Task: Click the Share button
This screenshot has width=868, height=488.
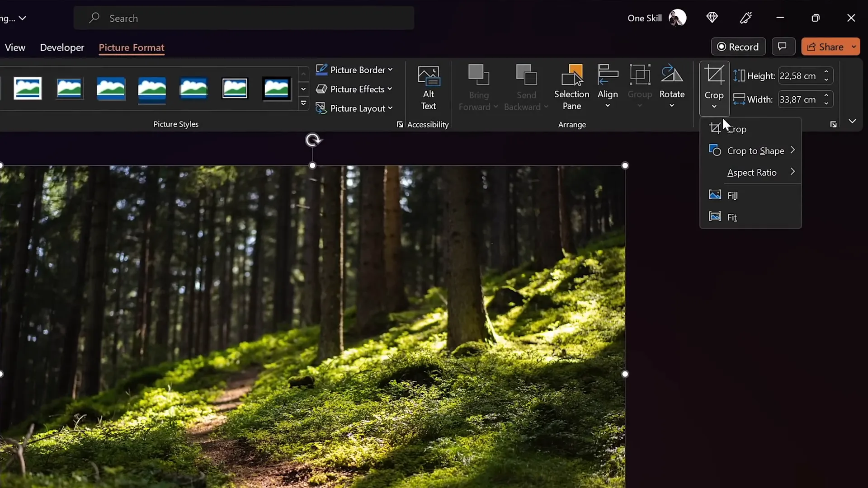Action: (x=826, y=47)
